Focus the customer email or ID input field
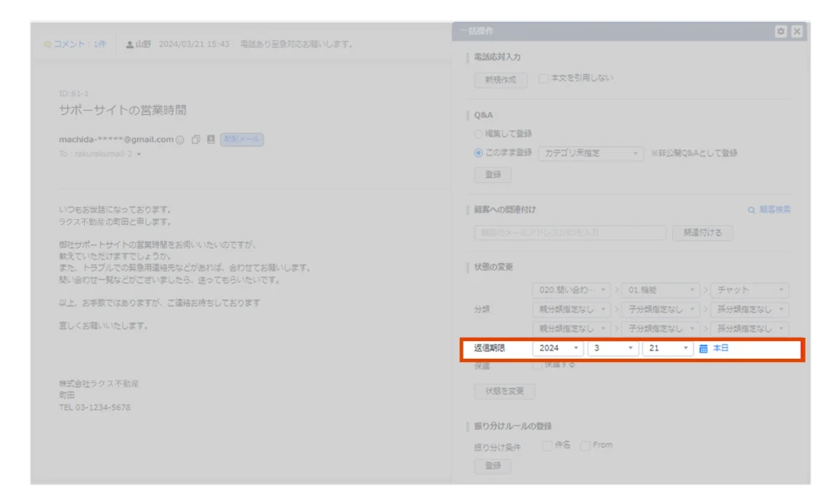This screenshot has height=504, width=840. point(570,233)
